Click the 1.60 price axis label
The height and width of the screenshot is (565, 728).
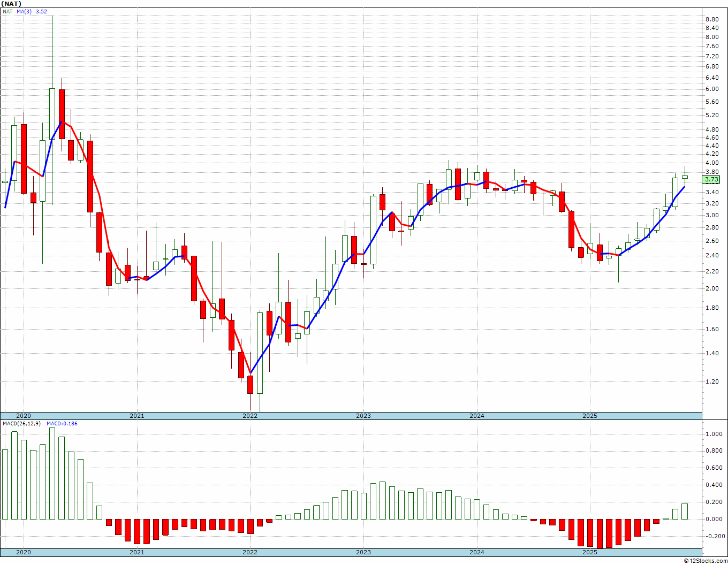712,329
